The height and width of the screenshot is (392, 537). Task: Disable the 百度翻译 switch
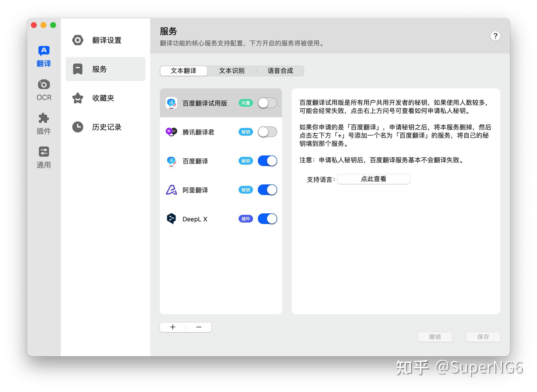(x=268, y=161)
